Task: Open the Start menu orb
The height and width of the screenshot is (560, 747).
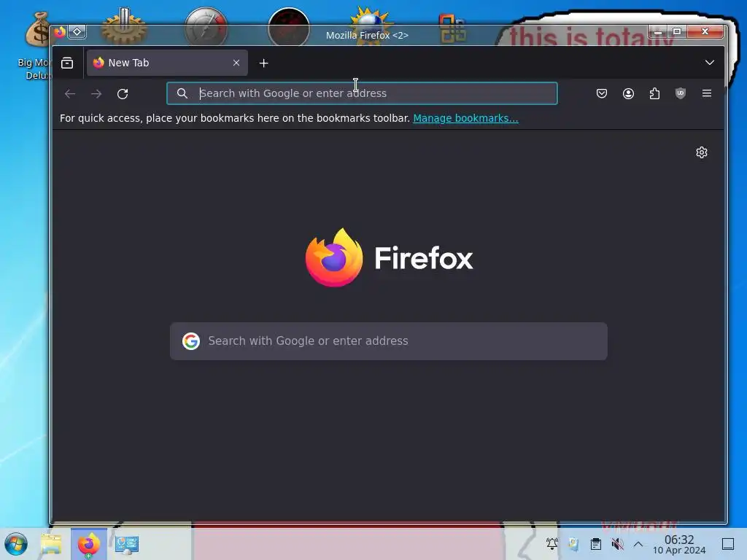Action: pos(16,544)
